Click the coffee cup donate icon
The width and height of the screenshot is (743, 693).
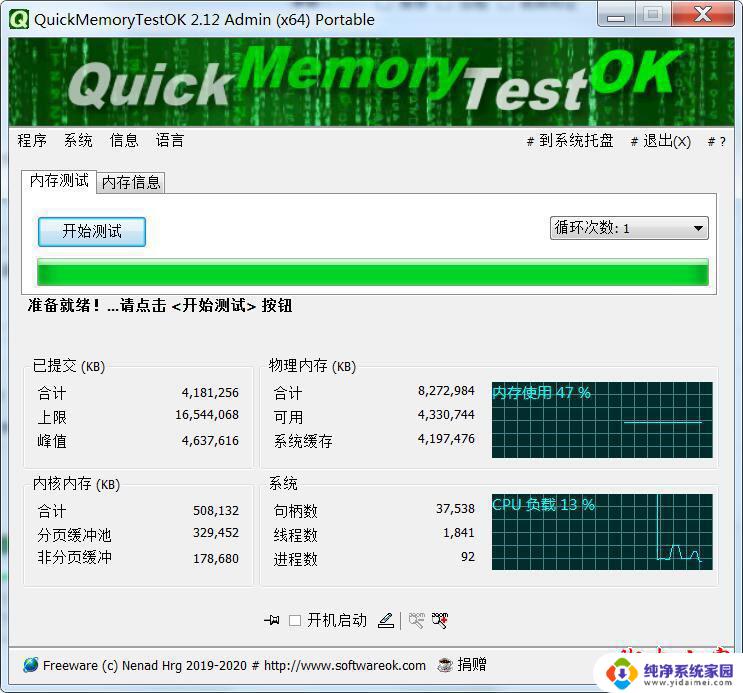(444, 665)
